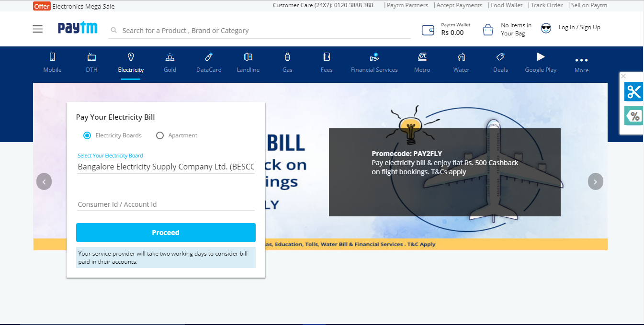Click the Consumer Id input field
The image size is (644, 325).
tap(166, 204)
